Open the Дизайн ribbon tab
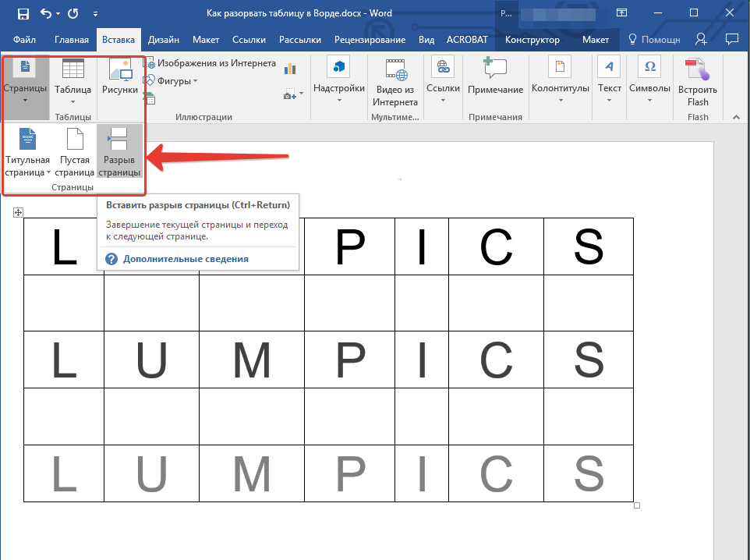This screenshot has width=750, height=560. [164, 40]
